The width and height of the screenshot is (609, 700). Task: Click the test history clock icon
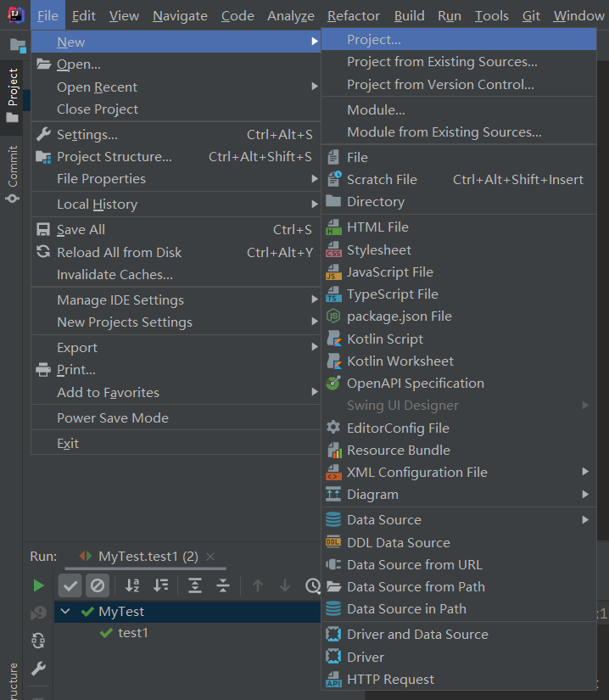pos(313,585)
